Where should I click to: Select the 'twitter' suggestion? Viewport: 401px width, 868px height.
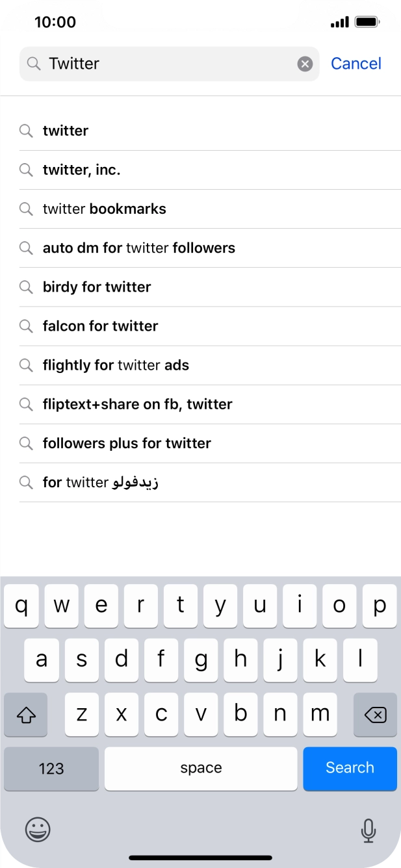click(65, 131)
